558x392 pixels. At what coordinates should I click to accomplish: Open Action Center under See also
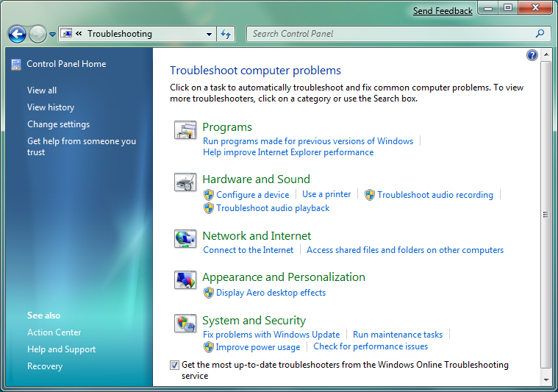click(x=54, y=332)
